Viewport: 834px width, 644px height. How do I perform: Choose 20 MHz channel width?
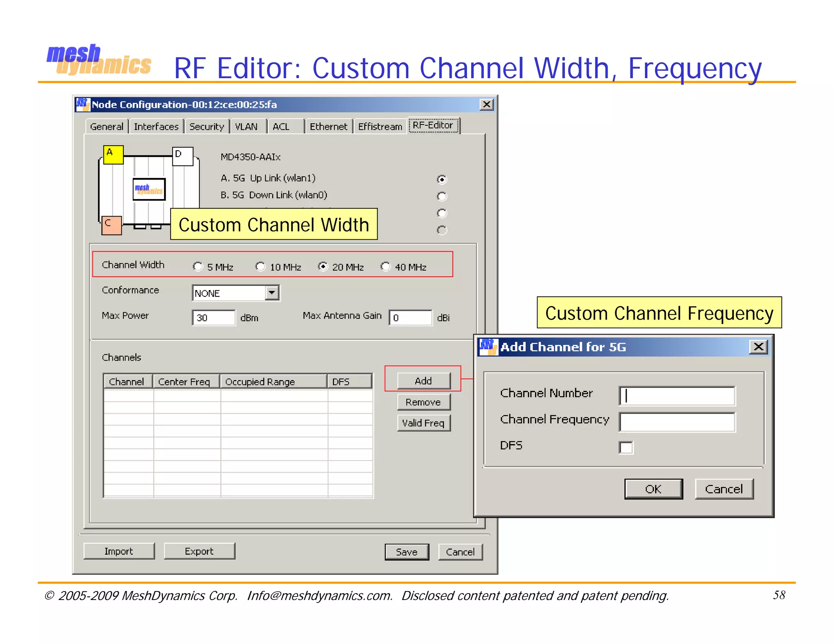[323, 267]
